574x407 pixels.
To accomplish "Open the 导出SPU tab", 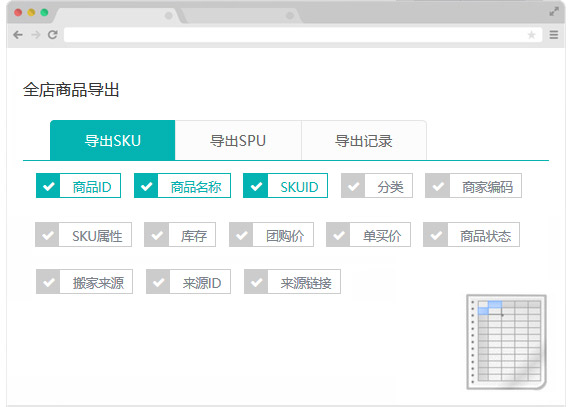I will coord(238,140).
